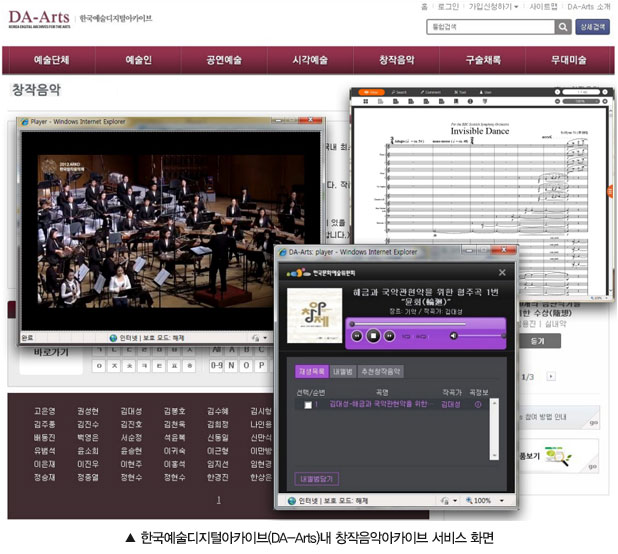
Task: Open composer 한경진
Action: (x=218, y=477)
